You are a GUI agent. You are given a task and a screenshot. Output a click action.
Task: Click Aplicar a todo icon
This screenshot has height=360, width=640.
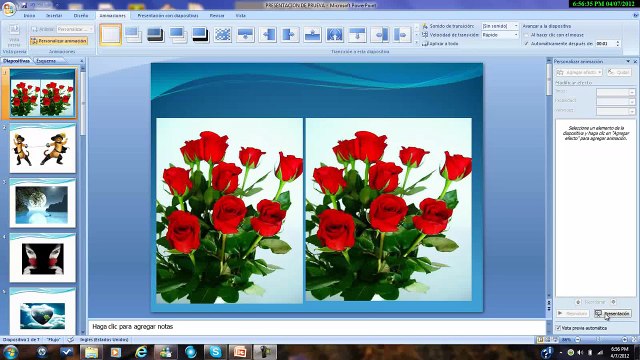pos(425,43)
